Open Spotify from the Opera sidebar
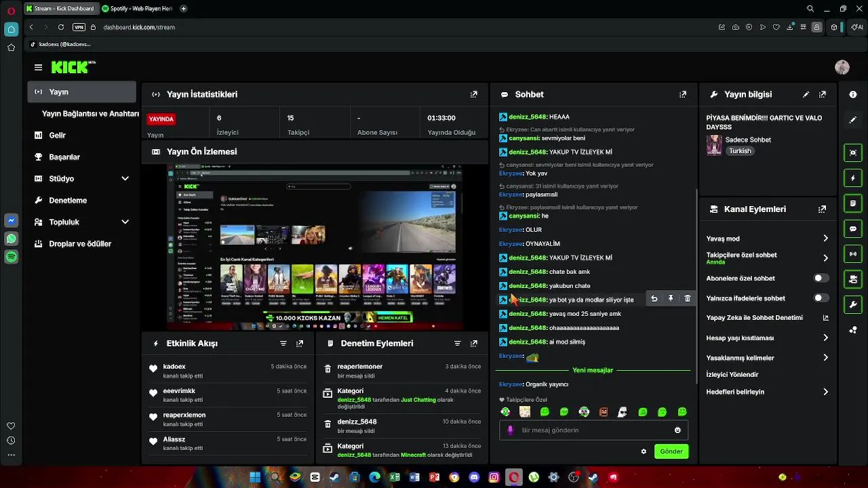868x488 pixels. [x=11, y=257]
